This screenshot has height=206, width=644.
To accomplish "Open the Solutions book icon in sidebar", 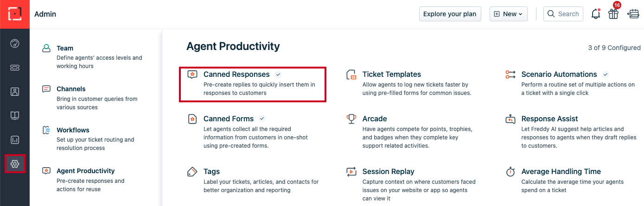I will pyautogui.click(x=15, y=116).
